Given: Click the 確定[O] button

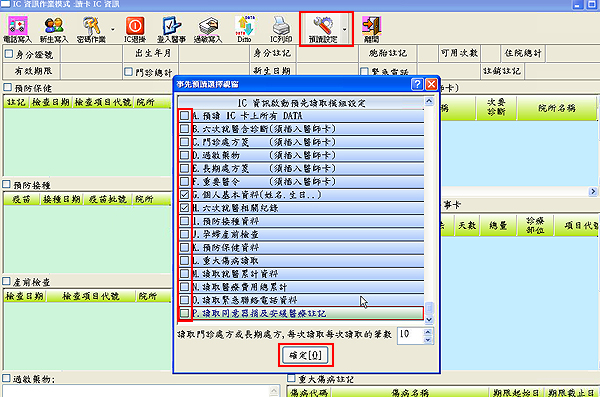Looking at the screenshot, I should point(305,356).
